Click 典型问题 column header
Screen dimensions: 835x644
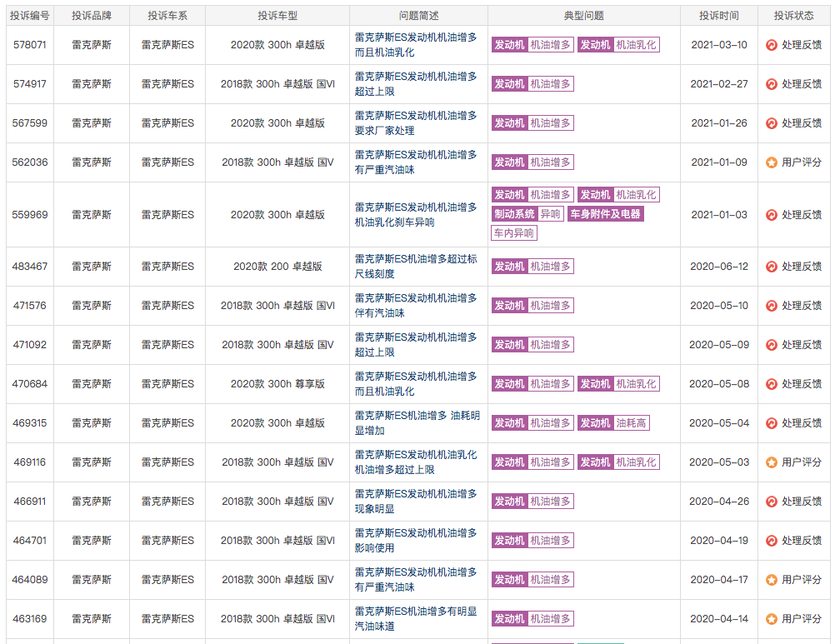pyautogui.click(x=583, y=16)
